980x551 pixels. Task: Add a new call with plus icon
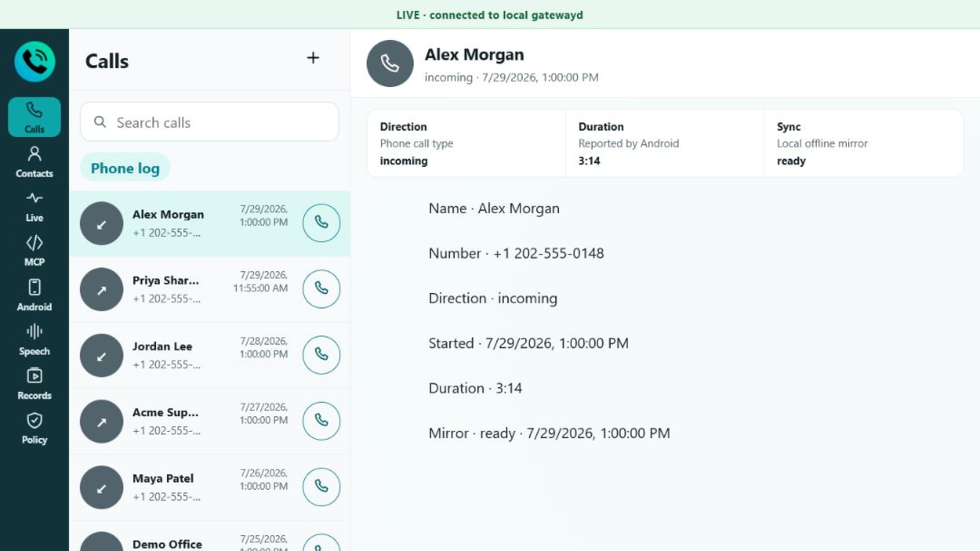tap(313, 58)
